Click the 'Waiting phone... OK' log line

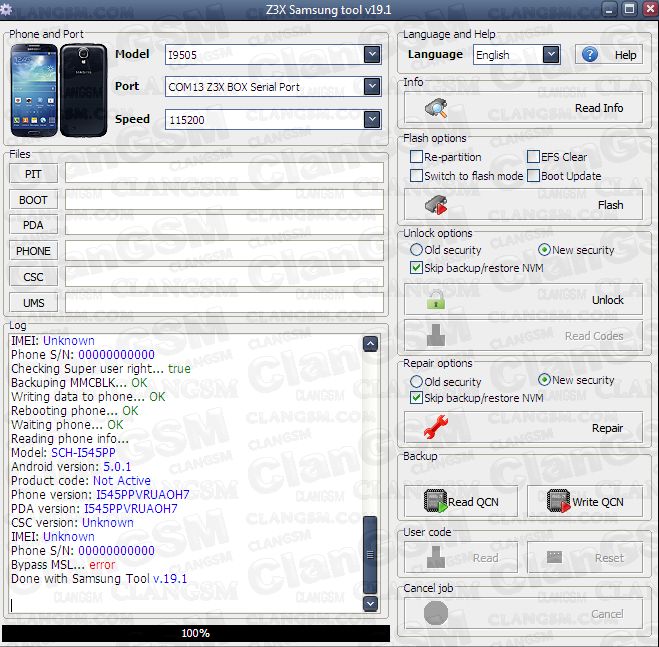[x=67, y=425]
